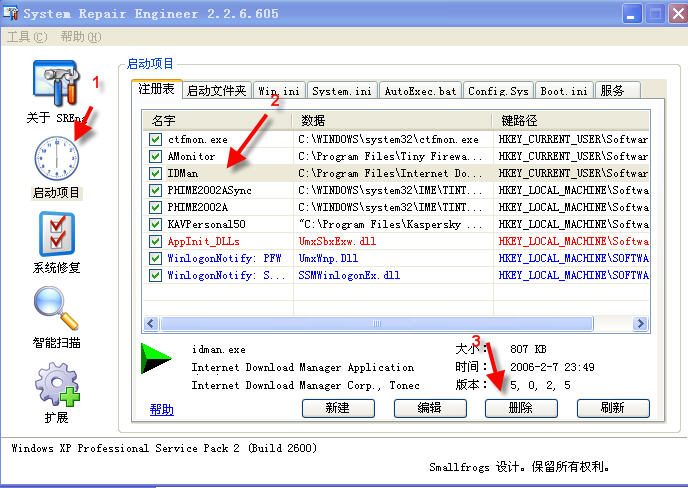Switch to the 服务 tab

(617, 90)
